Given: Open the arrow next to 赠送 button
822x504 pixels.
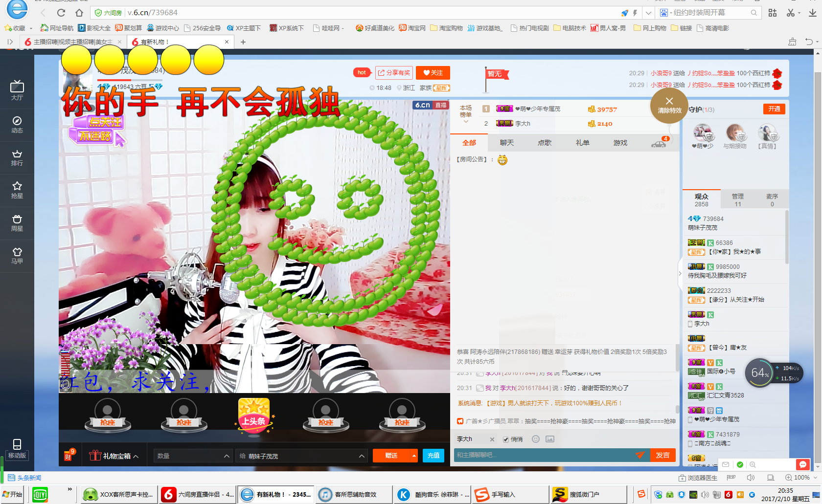Looking at the screenshot, I should click(414, 456).
